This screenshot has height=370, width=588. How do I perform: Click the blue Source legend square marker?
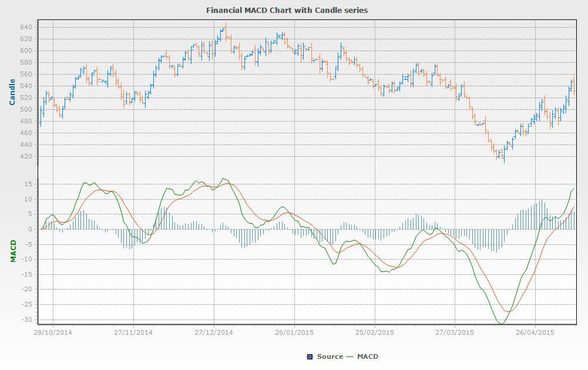pos(310,356)
